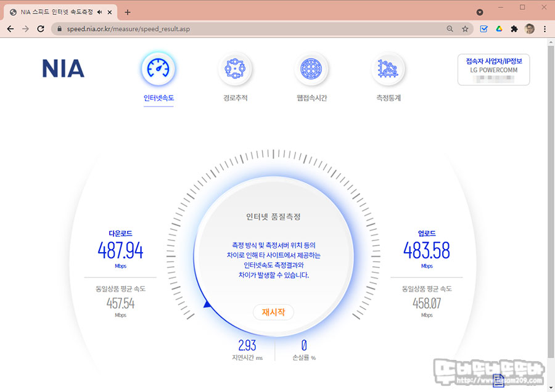Screen dimensions: 555x392
Task: Switch to the 경로추적 tab label
Action: pyautogui.click(x=235, y=98)
